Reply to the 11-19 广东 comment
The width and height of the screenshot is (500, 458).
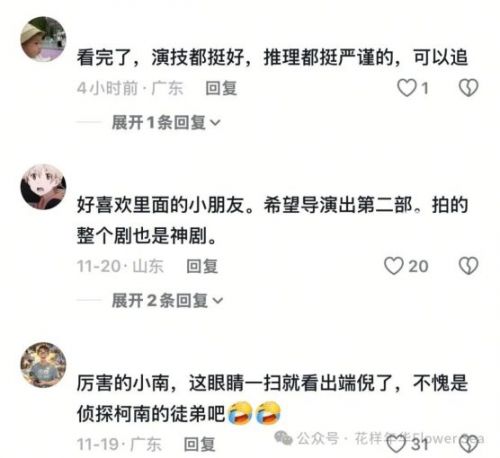[200, 444]
